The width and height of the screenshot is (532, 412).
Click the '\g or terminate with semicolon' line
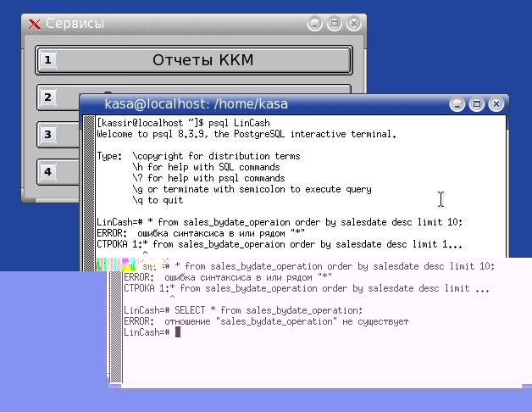coord(252,189)
